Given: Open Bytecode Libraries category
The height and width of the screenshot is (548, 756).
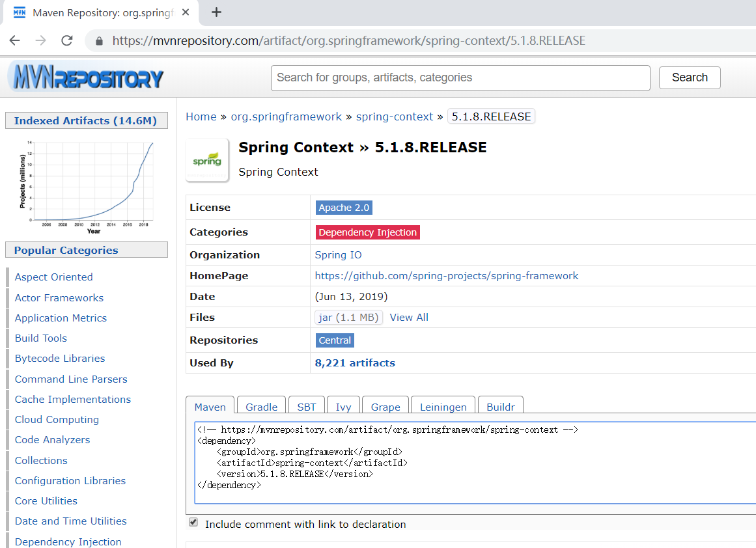Looking at the screenshot, I should coord(60,359).
